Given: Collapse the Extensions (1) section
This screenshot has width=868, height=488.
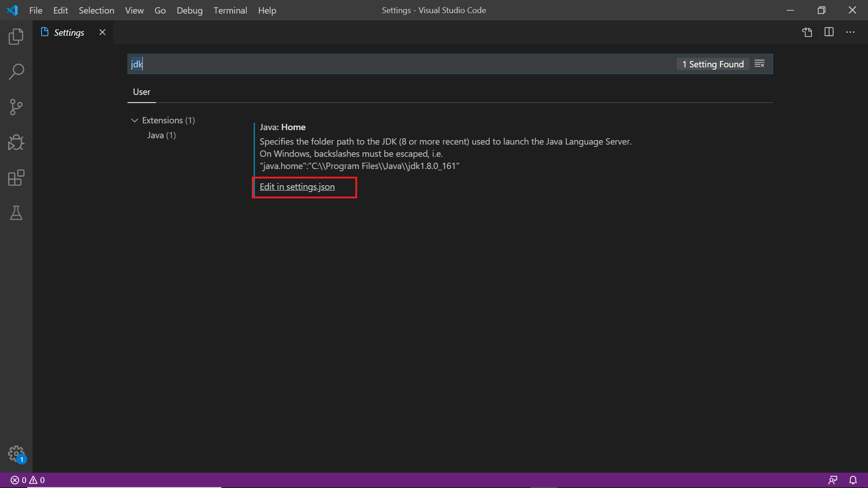Looking at the screenshot, I should 135,120.
